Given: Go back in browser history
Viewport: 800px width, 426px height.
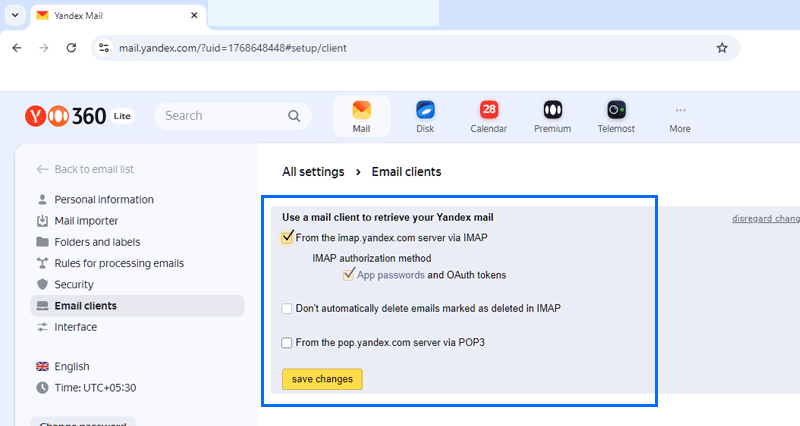Looking at the screenshot, I should point(17,48).
